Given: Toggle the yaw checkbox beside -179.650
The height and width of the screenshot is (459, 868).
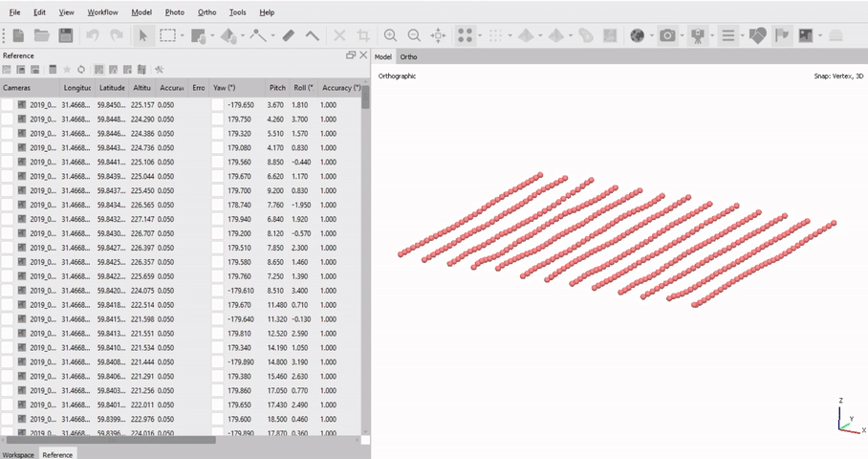Looking at the screenshot, I should (218, 104).
